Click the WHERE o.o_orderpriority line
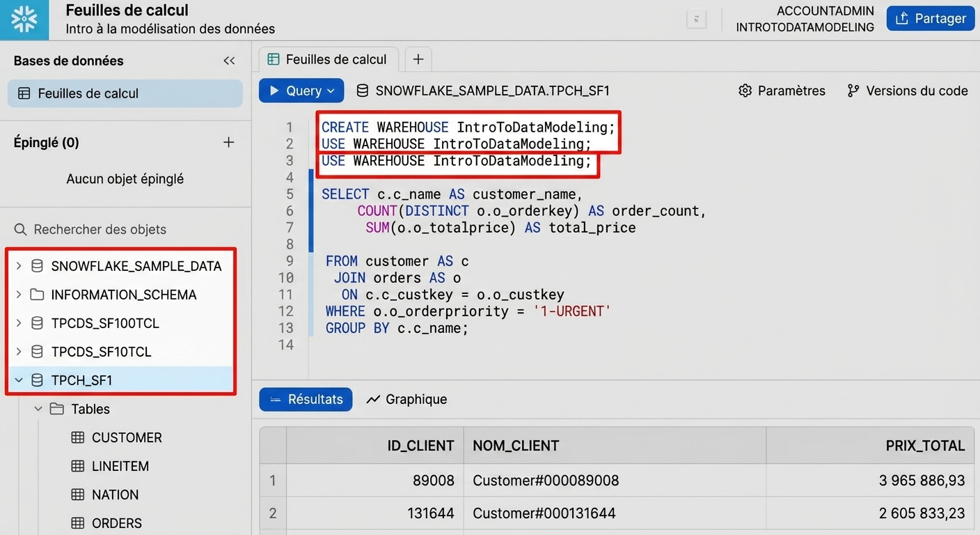The image size is (980, 535). (x=468, y=311)
